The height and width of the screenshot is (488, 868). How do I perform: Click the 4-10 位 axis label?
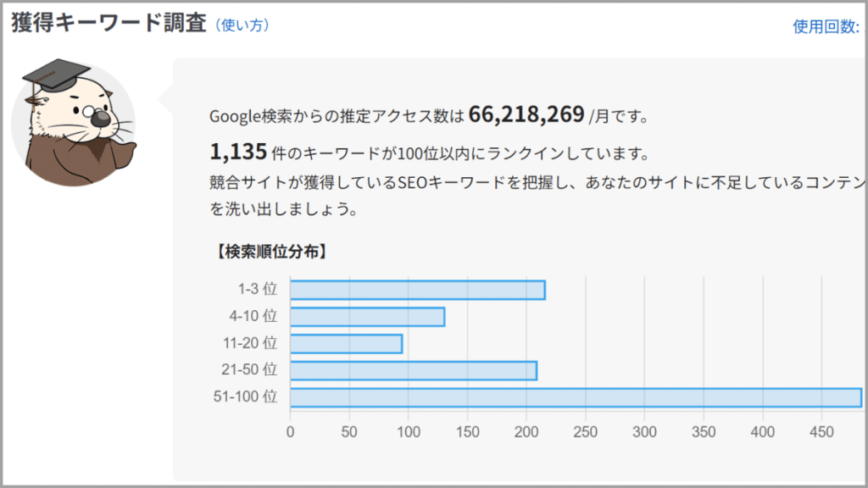coord(254,317)
